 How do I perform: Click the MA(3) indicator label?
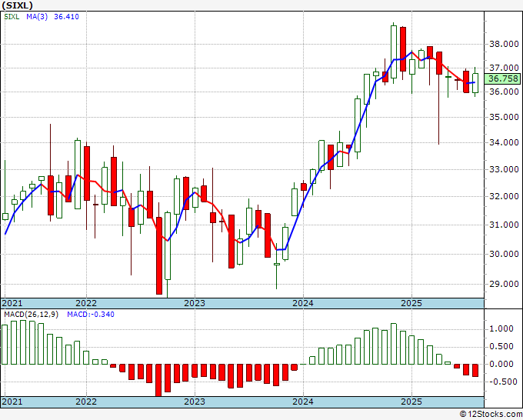click(37, 17)
